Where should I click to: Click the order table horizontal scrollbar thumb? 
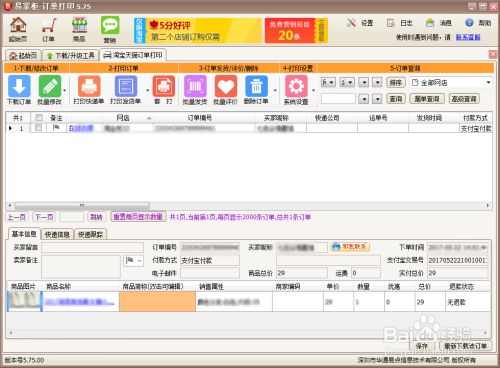(x=82, y=205)
